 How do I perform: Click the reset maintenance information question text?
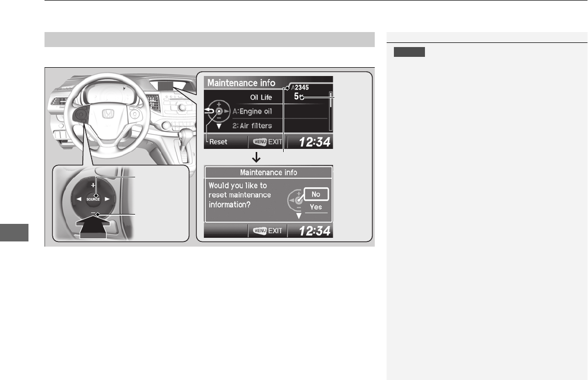click(x=239, y=195)
